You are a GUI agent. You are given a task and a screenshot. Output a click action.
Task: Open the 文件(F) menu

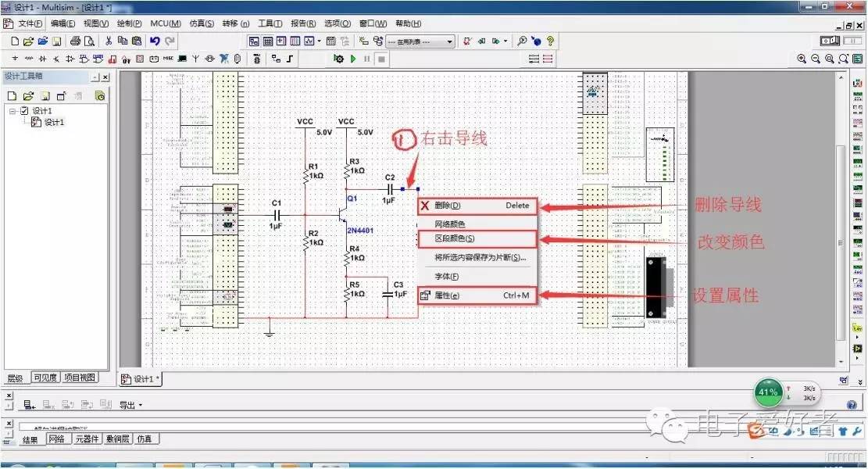tap(30, 23)
